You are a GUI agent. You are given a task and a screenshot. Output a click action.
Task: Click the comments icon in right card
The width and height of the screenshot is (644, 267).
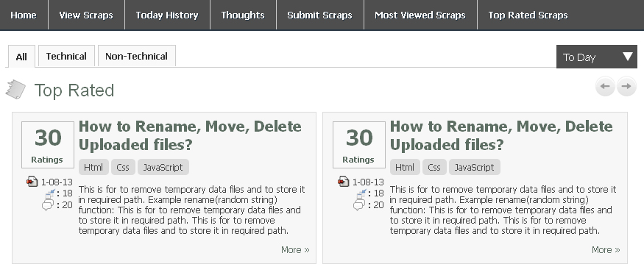pyautogui.click(x=359, y=204)
